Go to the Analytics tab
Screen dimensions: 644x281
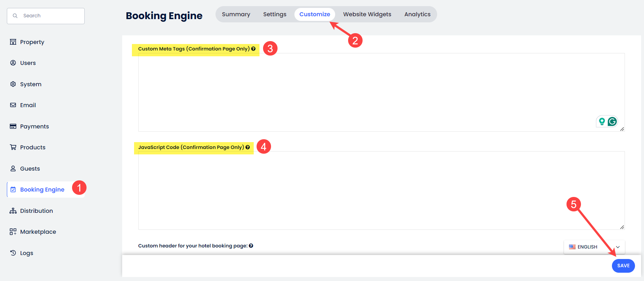(417, 14)
